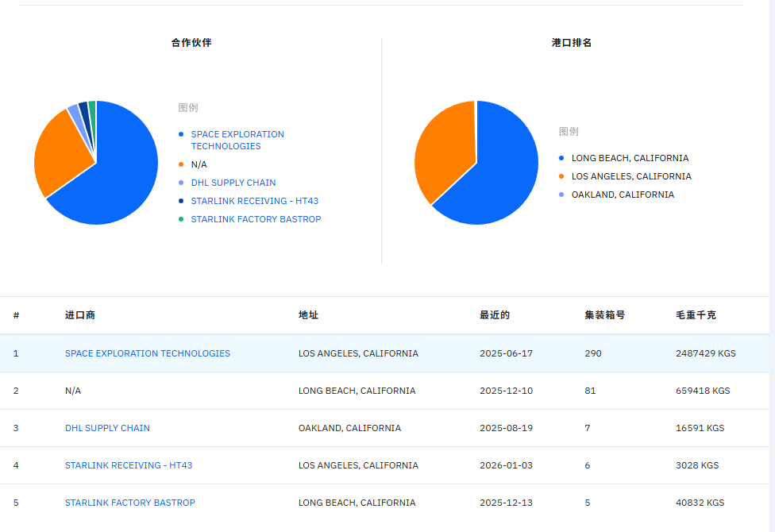The height and width of the screenshot is (532, 775).
Task: Click the 港口排名 chart title
Action: click(x=572, y=43)
